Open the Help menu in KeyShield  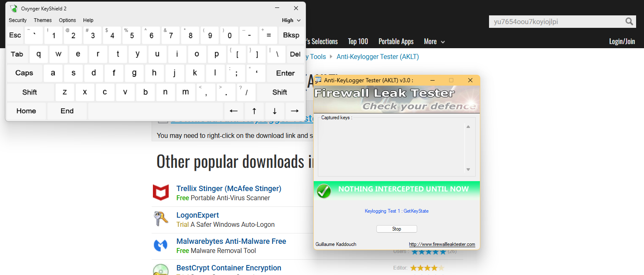coord(88,20)
